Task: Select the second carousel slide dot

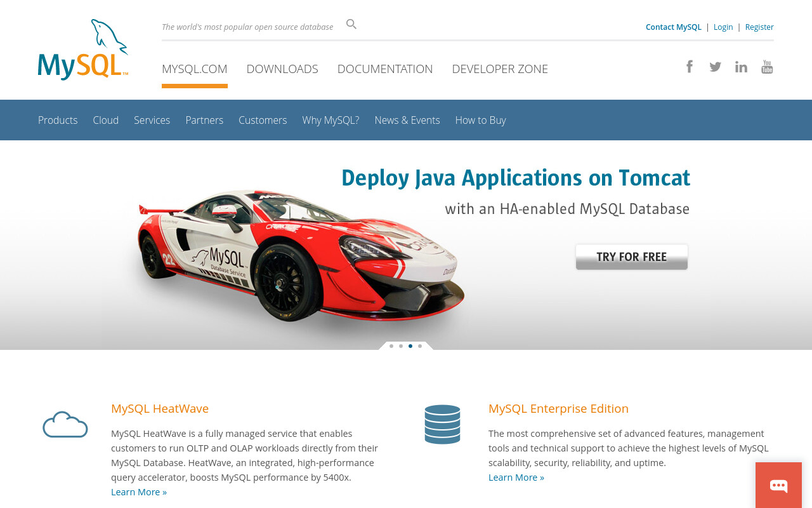Action: [401, 346]
